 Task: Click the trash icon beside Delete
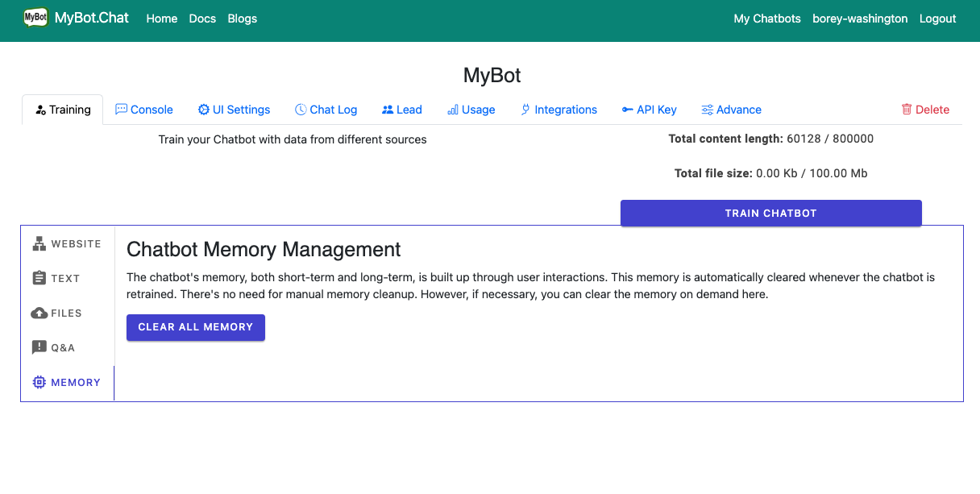[x=907, y=110]
